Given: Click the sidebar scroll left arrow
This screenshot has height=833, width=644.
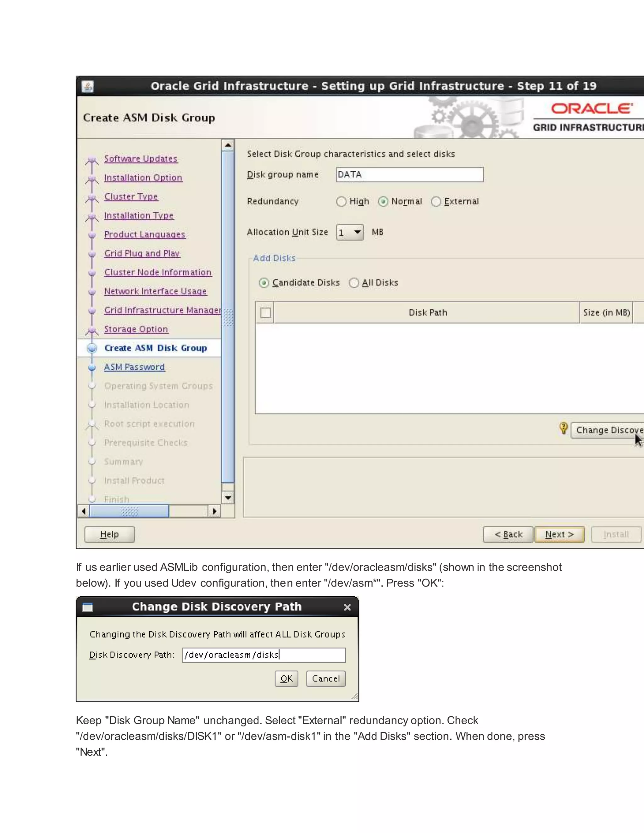Looking at the screenshot, I should point(84,511).
